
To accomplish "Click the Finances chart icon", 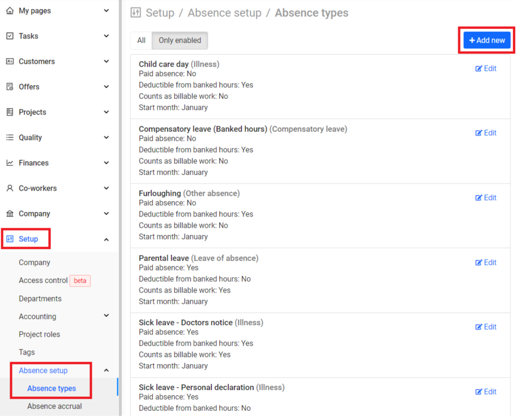I will (10, 163).
